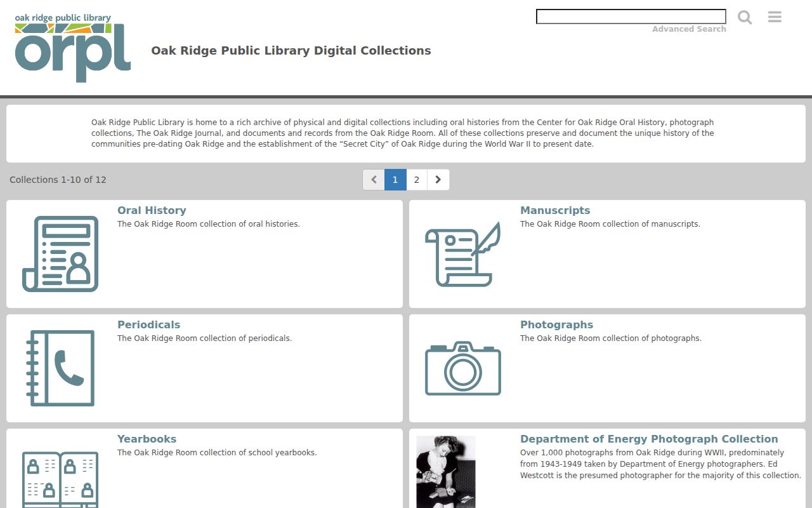Click the Oak Ridge Public Library Digital Collections heading
Screen dimensions: 812x508
tap(291, 51)
